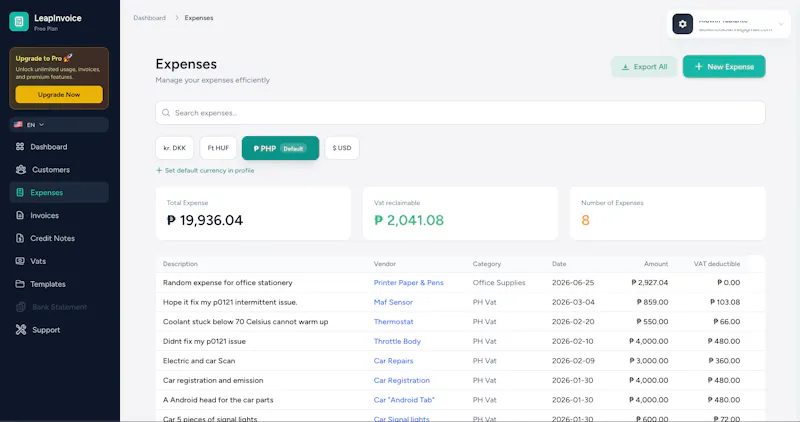Open the Car "Android Tab" vendor link
Viewport: 800px width, 422px height.
click(x=404, y=400)
